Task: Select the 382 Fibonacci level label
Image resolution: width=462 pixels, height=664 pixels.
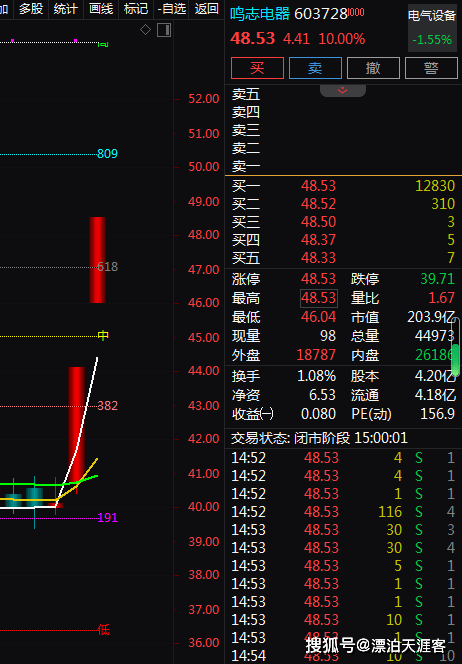Action: point(107,406)
